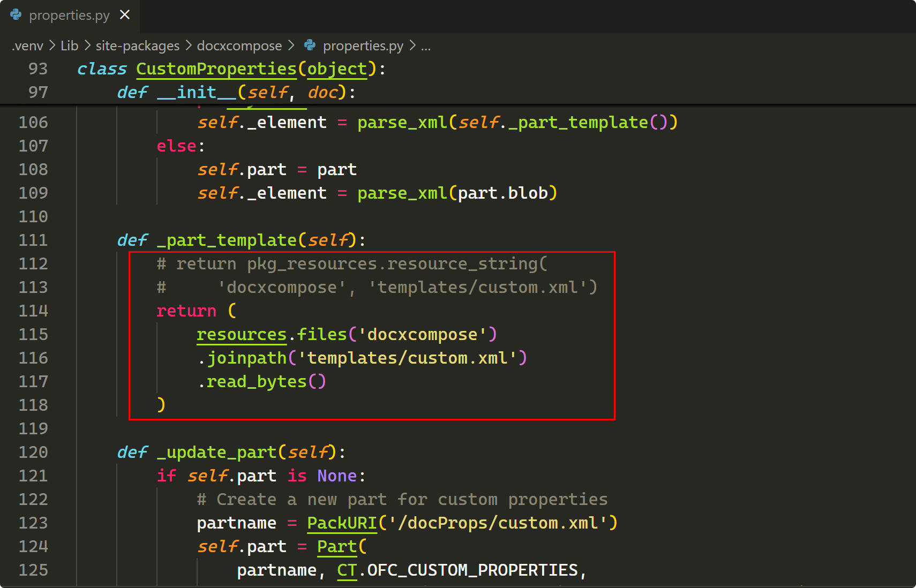The width and height of the screenshot is (916, 588).
Task: Click line number 120 in the gutter
Action: (x=33, y=452)
